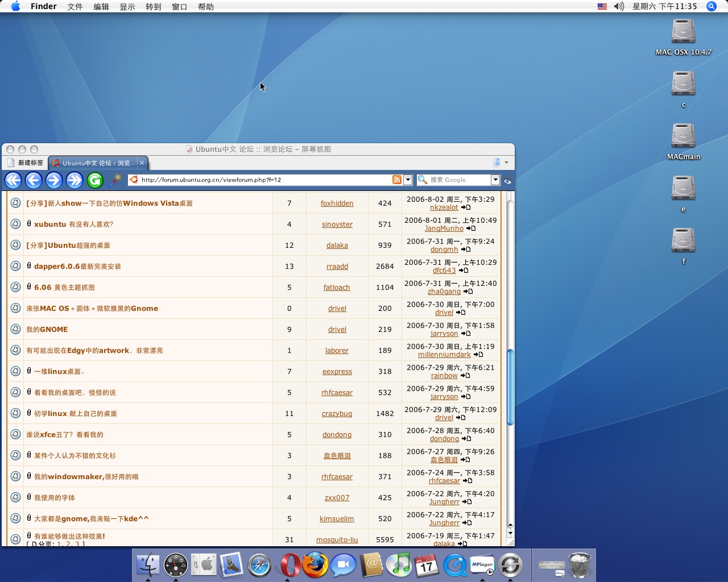The height and width of the screenshot is (582, 728).
Task: Open the address bar history dropdown
Action: 408,180
